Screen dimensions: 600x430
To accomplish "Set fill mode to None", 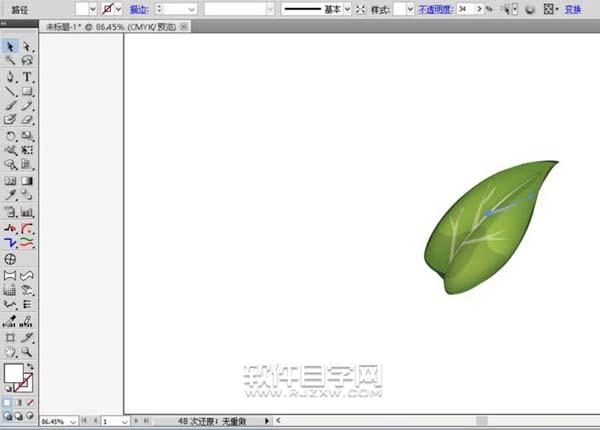I will point(30,402).
